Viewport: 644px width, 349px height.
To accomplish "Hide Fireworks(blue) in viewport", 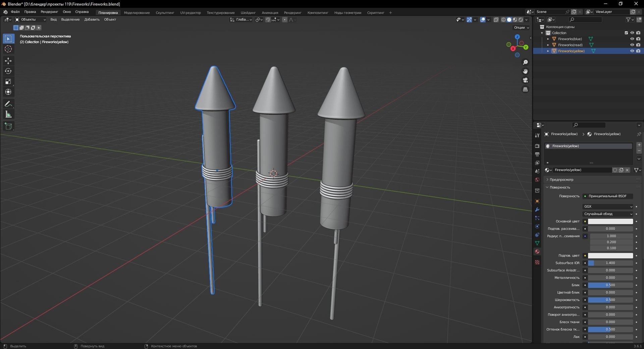I will (x=632, y=39).
